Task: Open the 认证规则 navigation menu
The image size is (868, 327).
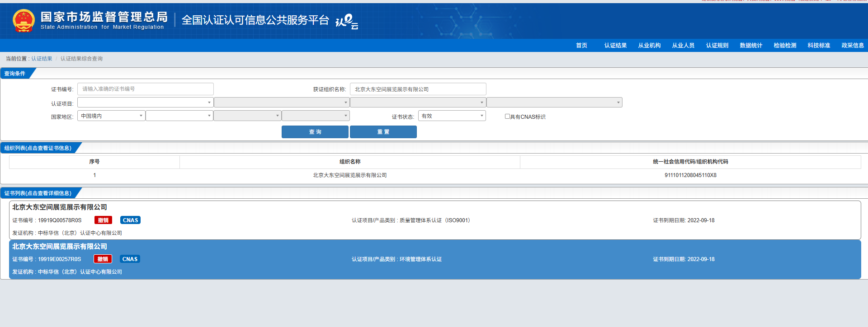Action: click(x=717, y=45)
